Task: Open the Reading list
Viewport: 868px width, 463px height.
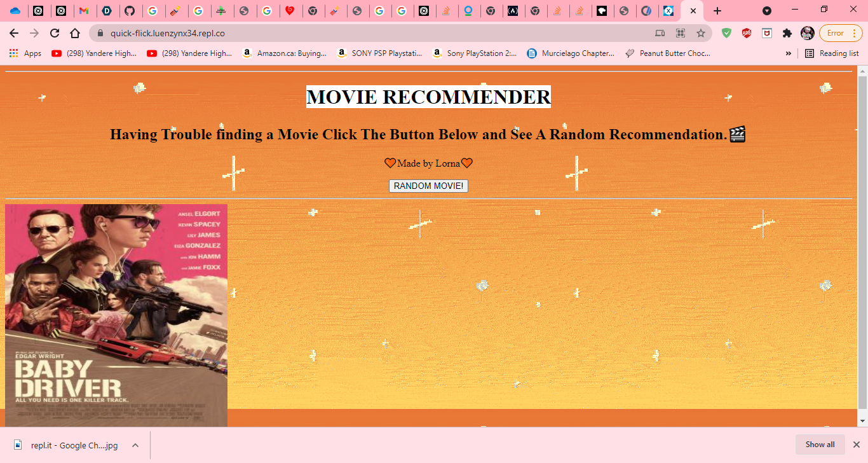Action: click(832, 53)
